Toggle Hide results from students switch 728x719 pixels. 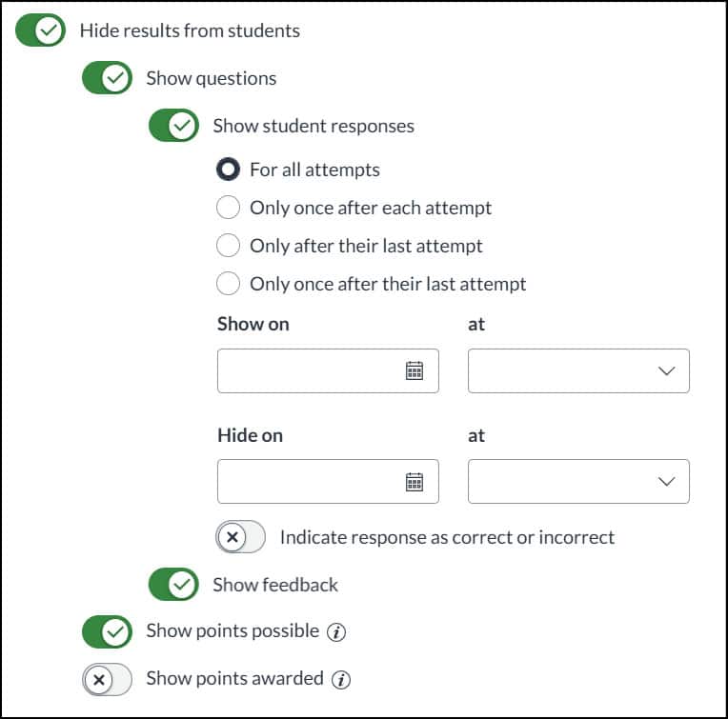pos(41,30)
